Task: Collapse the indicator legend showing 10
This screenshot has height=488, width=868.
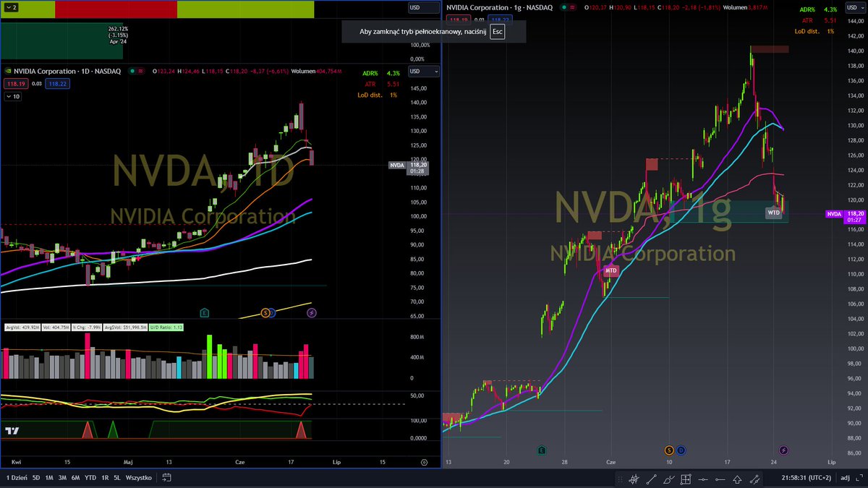Action: (x=12, y=96)
